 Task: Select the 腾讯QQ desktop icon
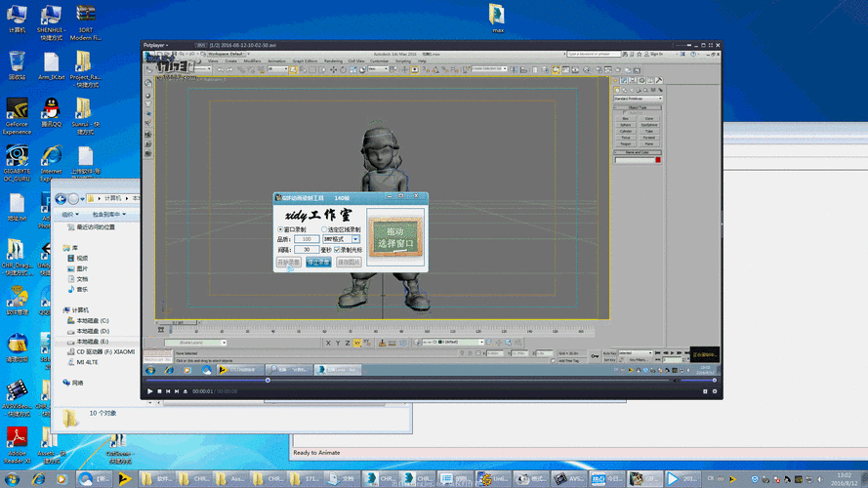[52, 112]
